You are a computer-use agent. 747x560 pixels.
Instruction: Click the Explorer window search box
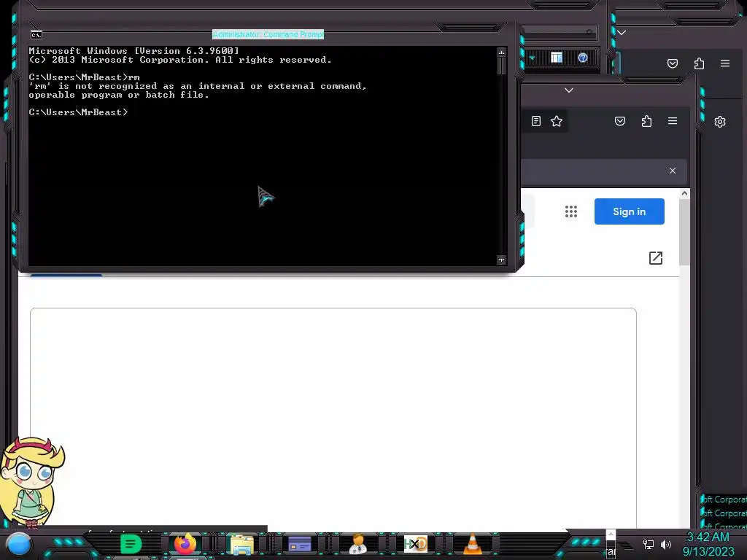tap(560, 32)
